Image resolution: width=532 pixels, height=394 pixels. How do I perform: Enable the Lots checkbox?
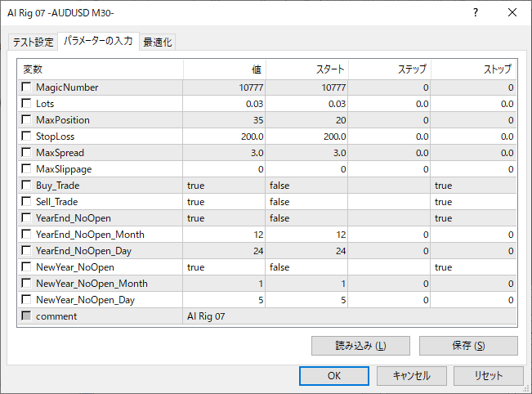pyautogui.click(x=26, y=103)
